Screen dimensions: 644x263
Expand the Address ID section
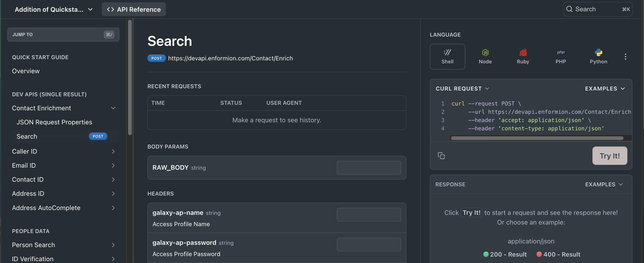(113, 193)
